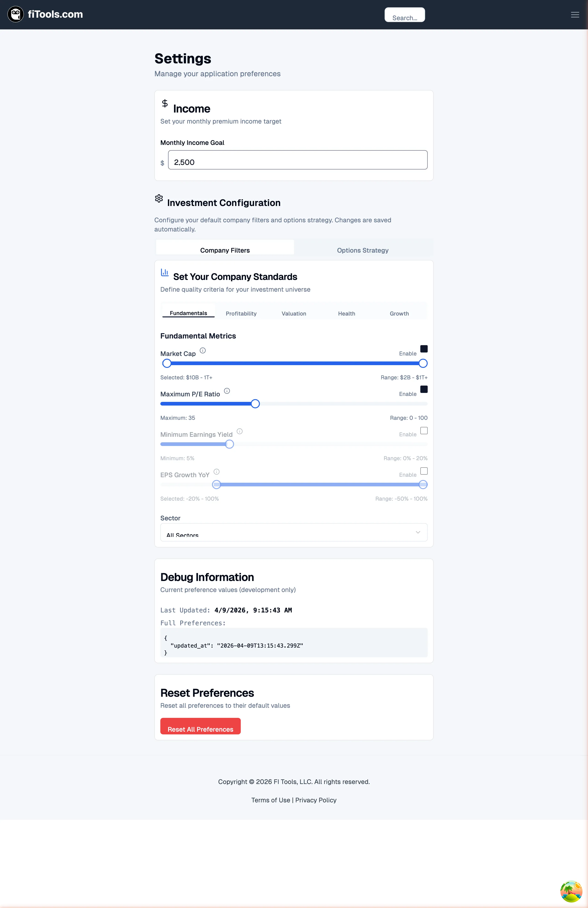The width and height of the screenshot is (588, 908).
Task: Click the EPS Growth YoY left slider handle
Action: (x=216, y=485)
